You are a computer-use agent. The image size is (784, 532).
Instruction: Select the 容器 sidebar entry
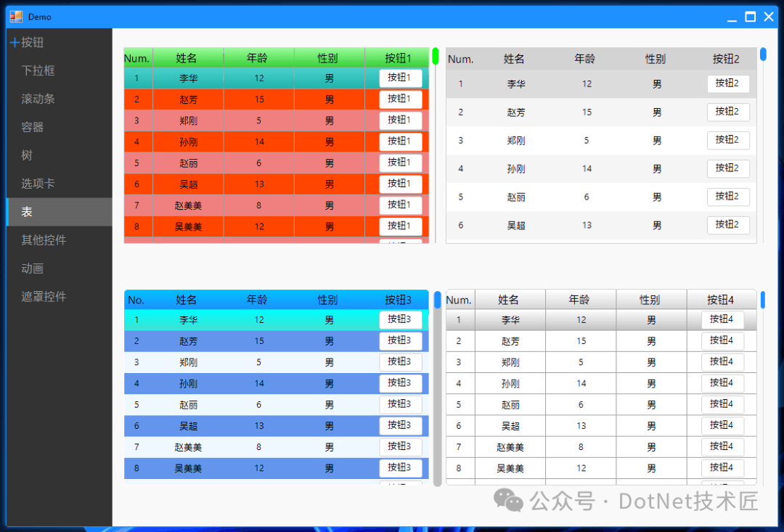click(x=33, y=128)
